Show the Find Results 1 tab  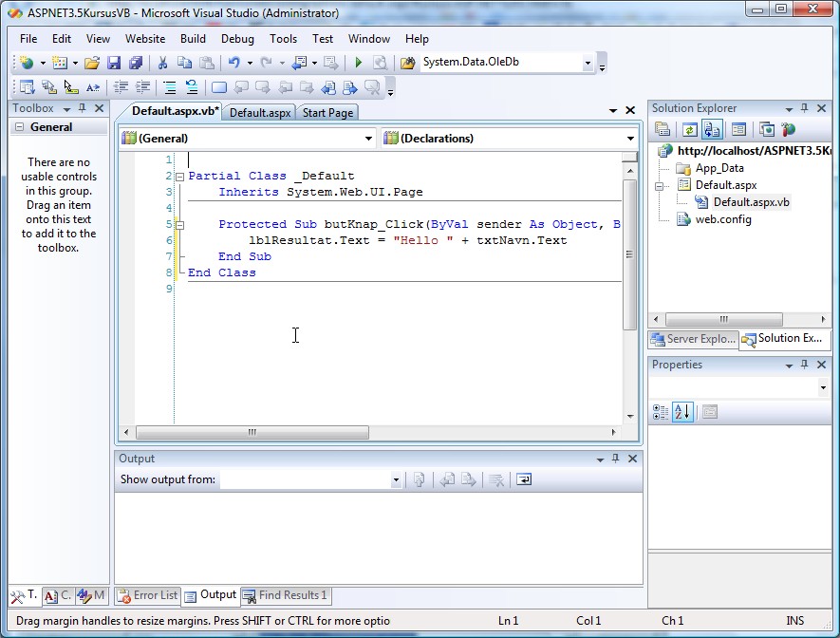(x=286, y=595)
